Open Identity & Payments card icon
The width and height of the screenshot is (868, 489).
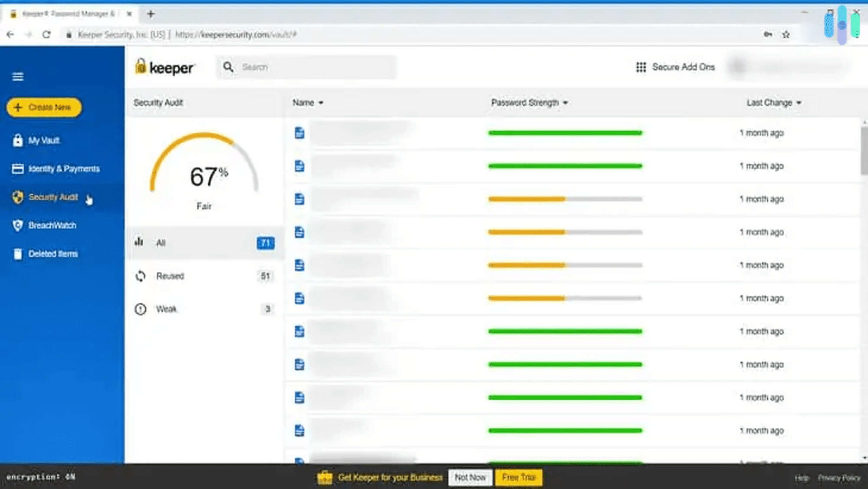coord(18,169)
